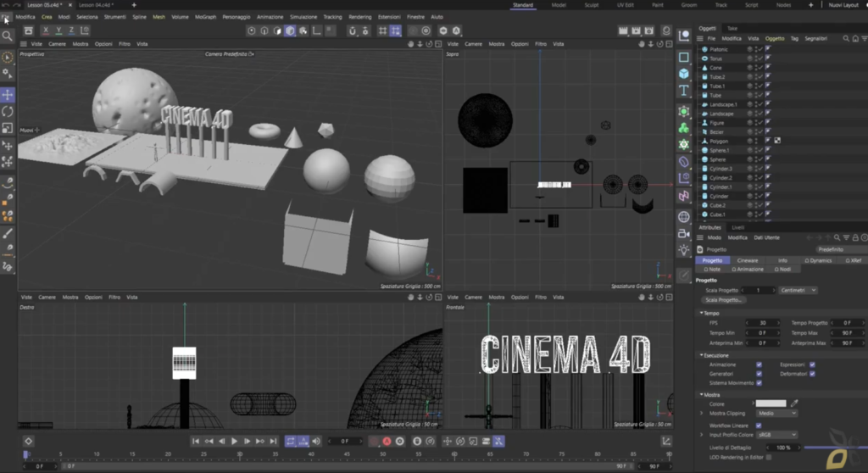Click the globe environment icon in the palette
The image size is (868, 473).
coord(684,216)
